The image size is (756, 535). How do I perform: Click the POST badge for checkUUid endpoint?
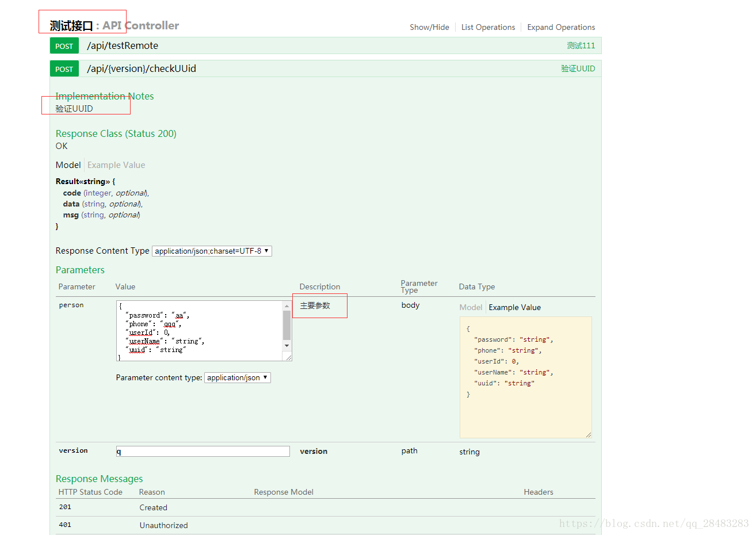tap(64, 69)
